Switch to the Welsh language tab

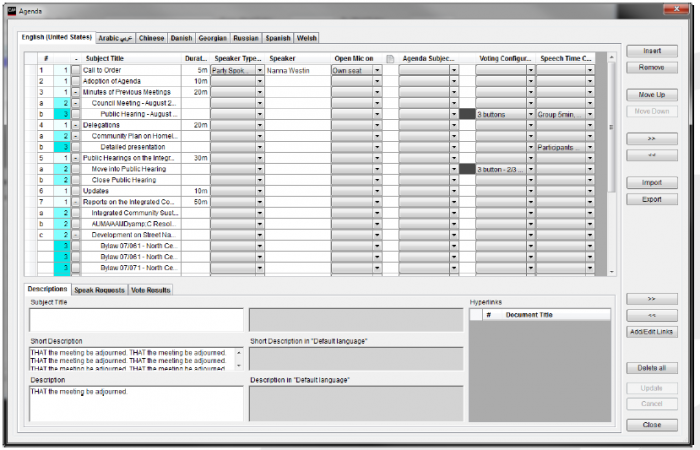click(x=306, y=37)
